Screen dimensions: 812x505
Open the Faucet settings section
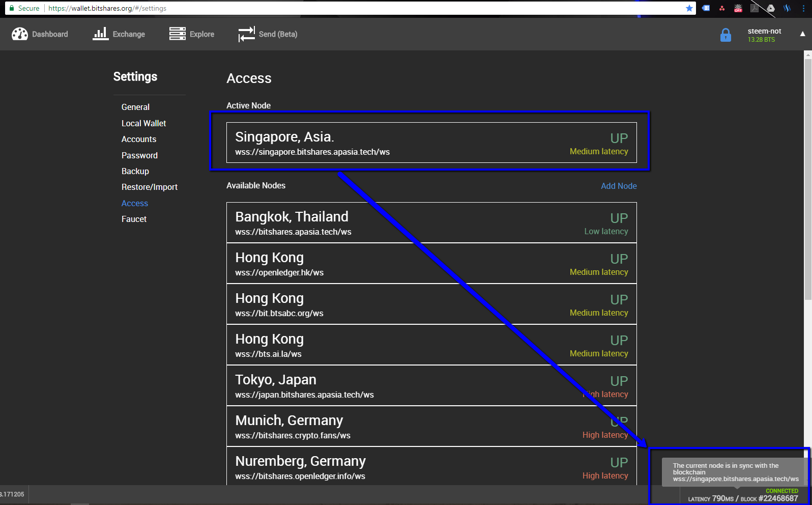click(x=134, y=219)
